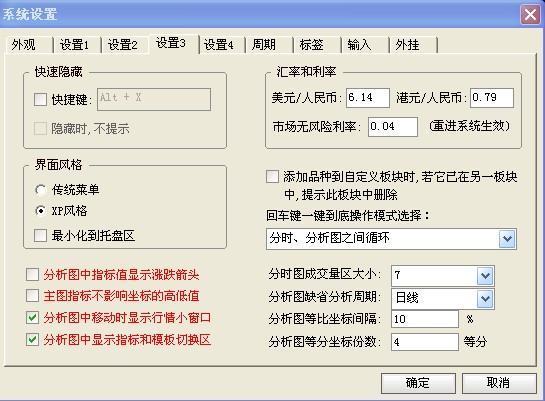Image resolution: width=545 pixels, height=401 pixels.
Task: Enable the 快捷键 checkbox
Action: 40,100
